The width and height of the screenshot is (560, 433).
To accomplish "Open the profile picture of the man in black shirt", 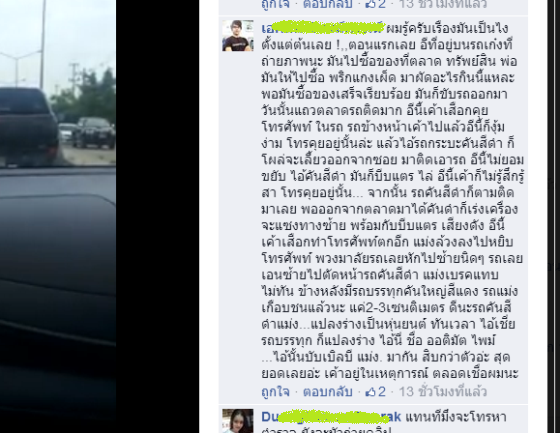I will 238,35.
